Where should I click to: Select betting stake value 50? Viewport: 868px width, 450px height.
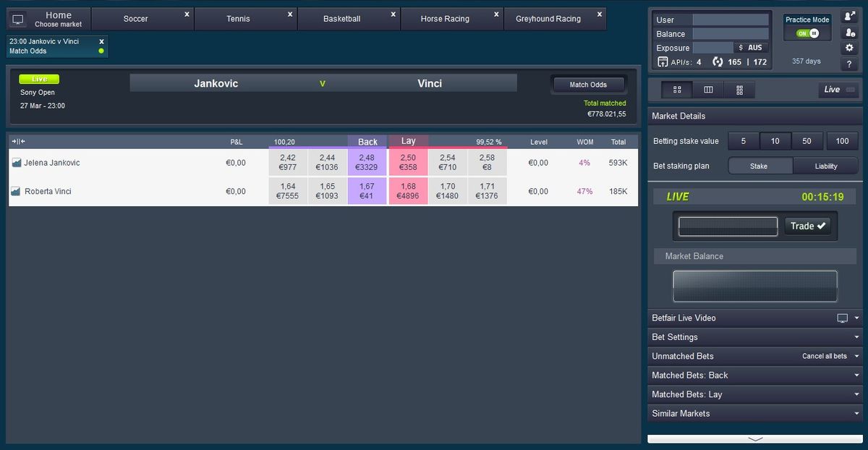(807, 141)
